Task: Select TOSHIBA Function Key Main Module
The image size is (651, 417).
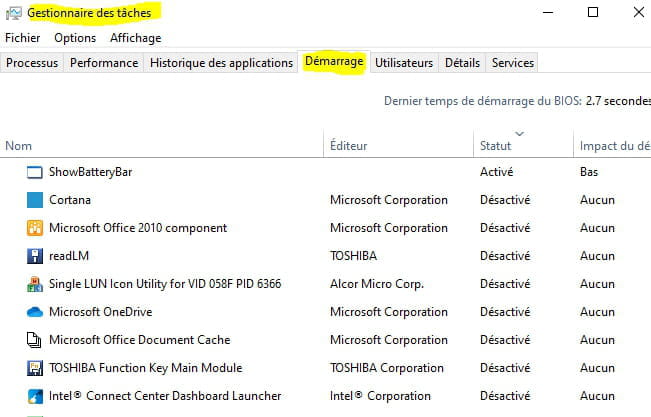Action: click(146, 368)
